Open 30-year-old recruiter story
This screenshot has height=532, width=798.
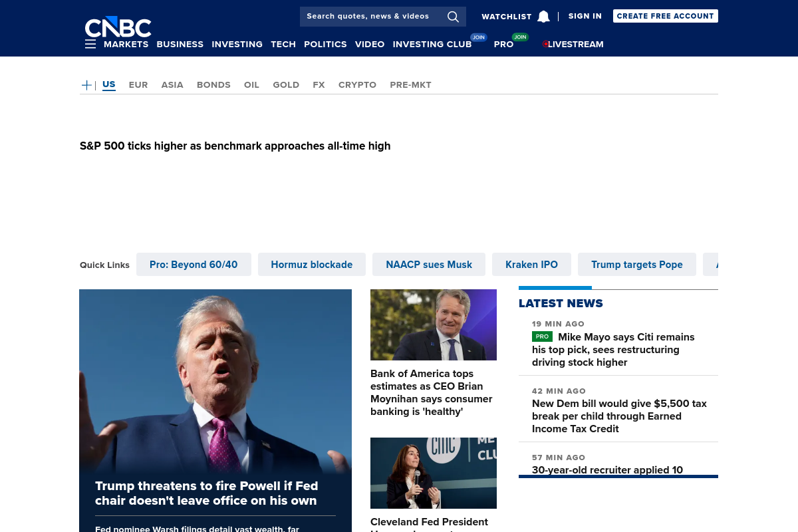click(607, 469)
